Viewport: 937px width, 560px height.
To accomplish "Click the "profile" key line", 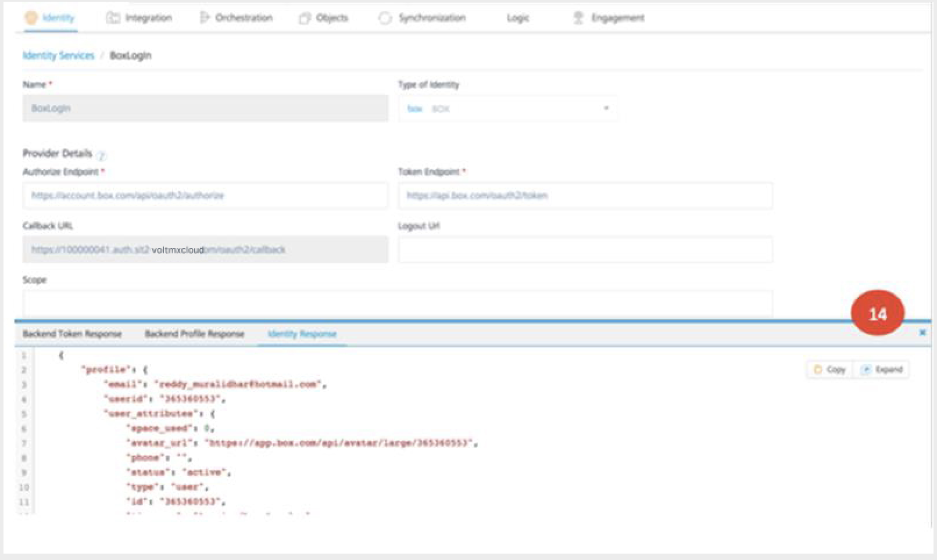I will 115,369.
